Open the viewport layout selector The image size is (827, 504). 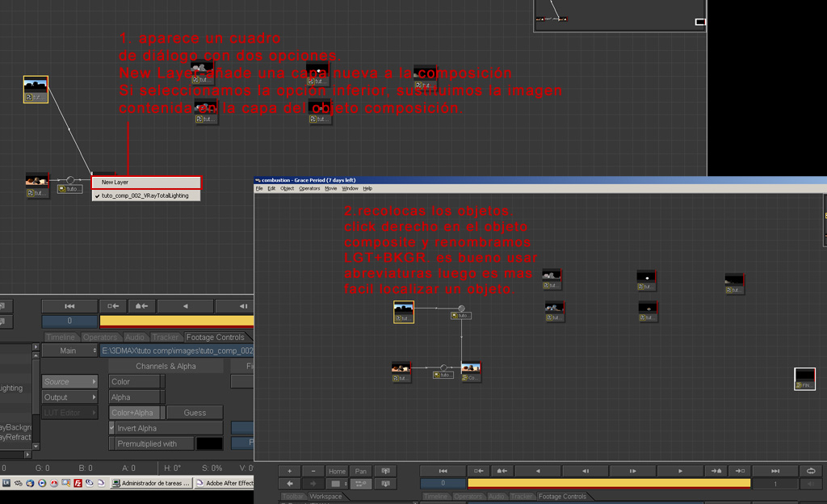pyautogui.click(x=337, y=484)
